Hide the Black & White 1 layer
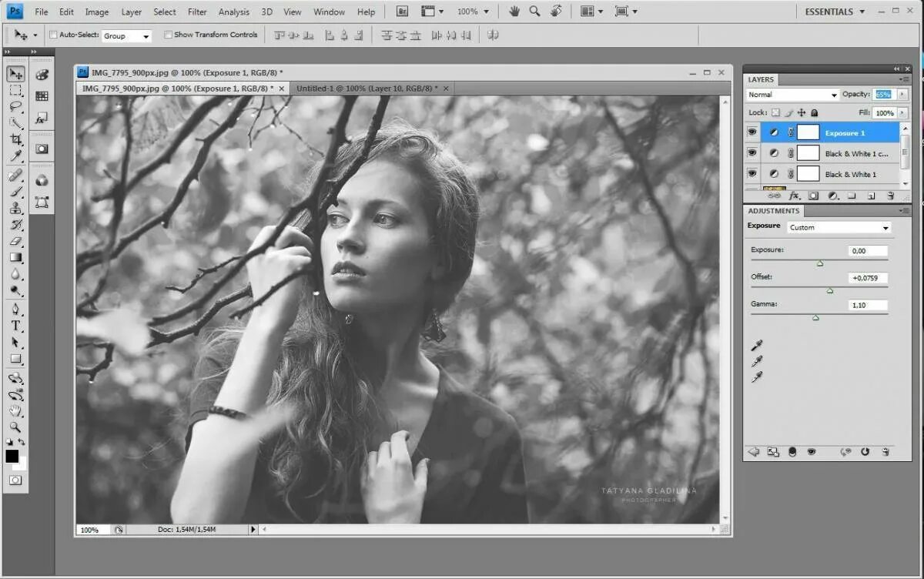 pos(752,174)
